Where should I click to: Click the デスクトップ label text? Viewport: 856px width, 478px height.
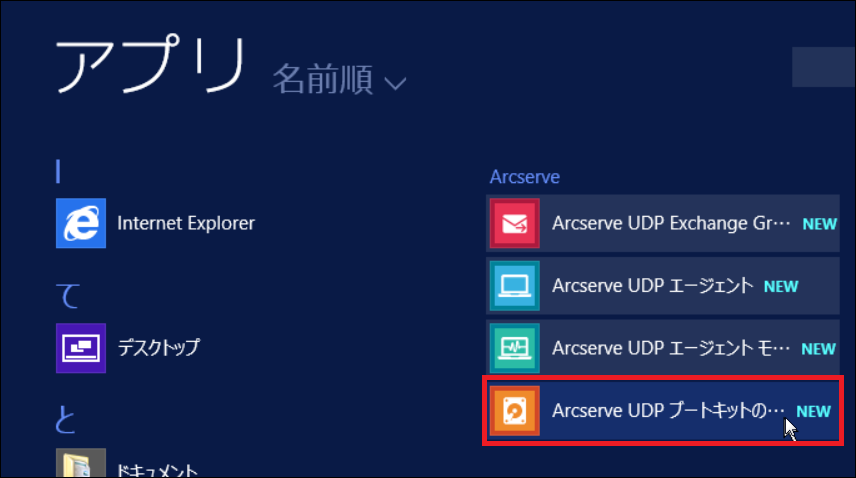pyautogui.click(x=158, y=348)
